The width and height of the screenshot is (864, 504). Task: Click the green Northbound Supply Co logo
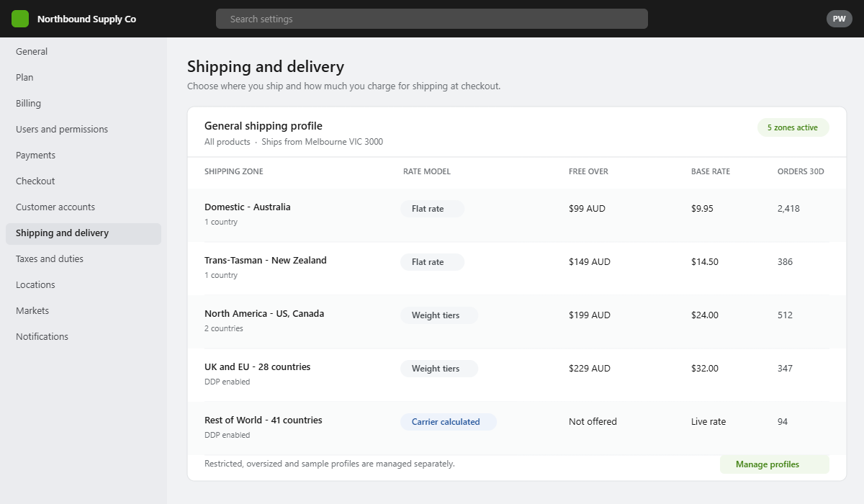[x=20, y=19]
